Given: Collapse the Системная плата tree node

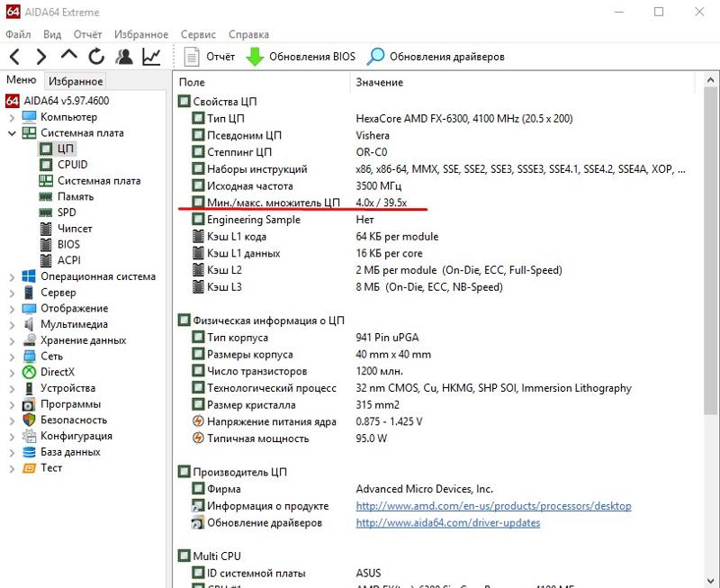Looking at the screenshot, I should click(12, 133).
